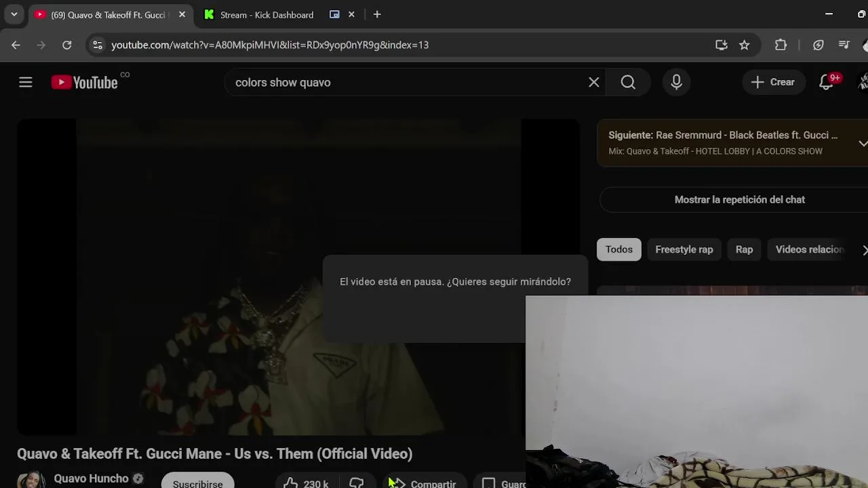Like the video (230 k)
The width and height of the screenshot is (868, 488).
pos(305,482)
